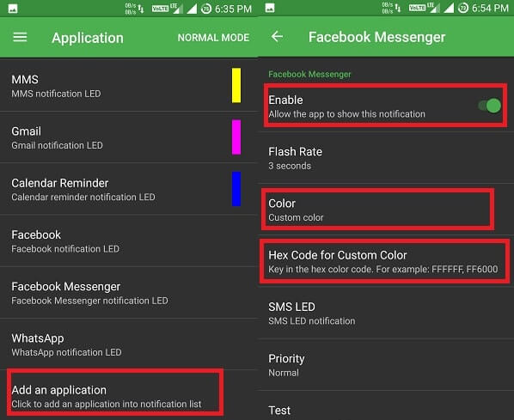The width and height of the screenshot is (514, 420).
Task: Tap the battery indicator beside 6:54 PM
Action: (463, 8)
